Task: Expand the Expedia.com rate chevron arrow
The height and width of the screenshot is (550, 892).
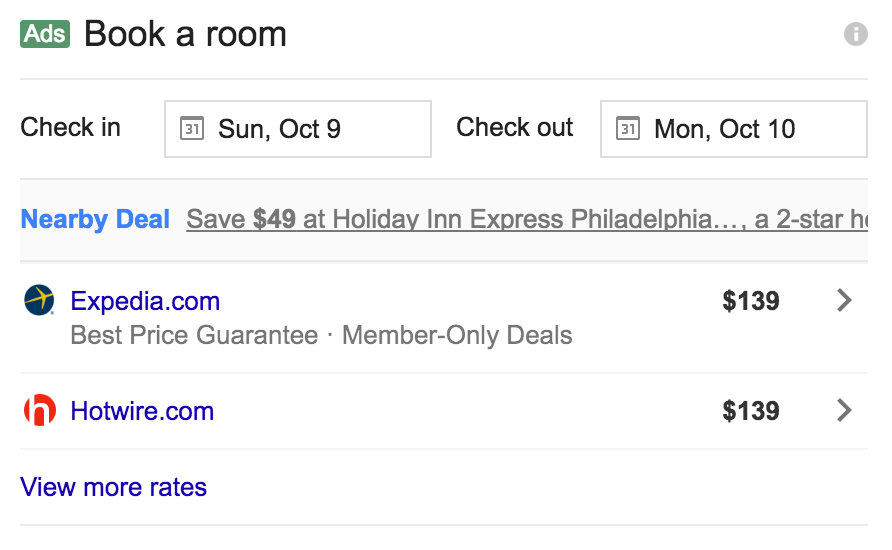Action: point(845,300)
